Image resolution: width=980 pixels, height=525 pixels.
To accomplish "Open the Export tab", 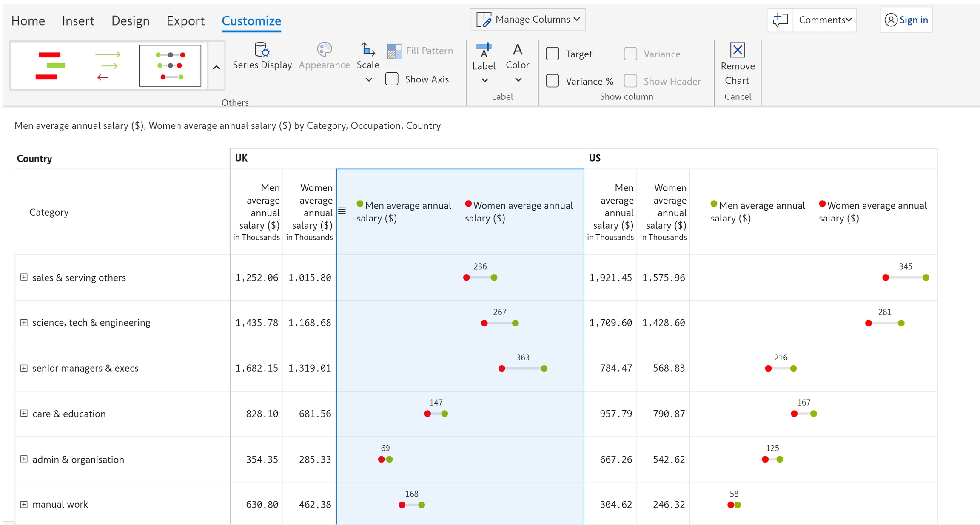I will point(185,20).
